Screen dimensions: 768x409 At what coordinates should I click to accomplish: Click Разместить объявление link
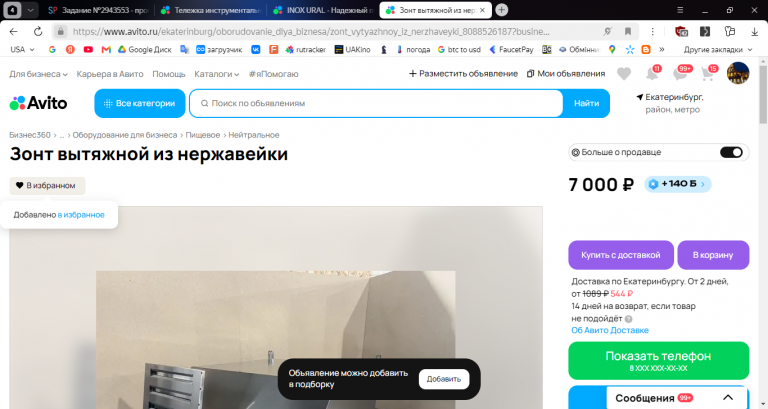463,73
